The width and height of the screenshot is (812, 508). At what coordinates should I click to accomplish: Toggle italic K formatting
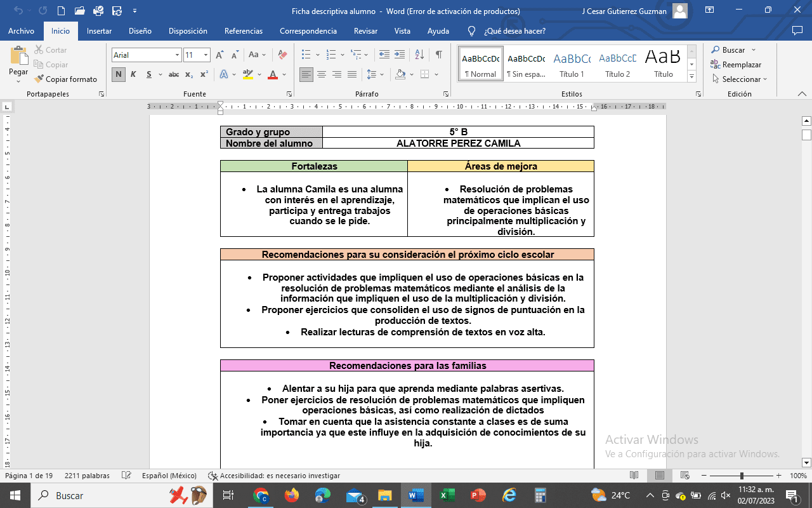click(133, 74)
